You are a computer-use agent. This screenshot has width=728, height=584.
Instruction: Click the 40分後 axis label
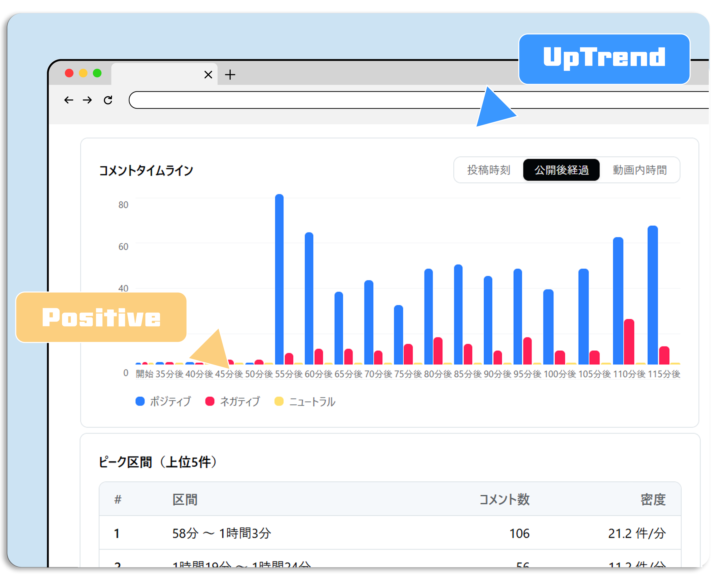[199, 374]
